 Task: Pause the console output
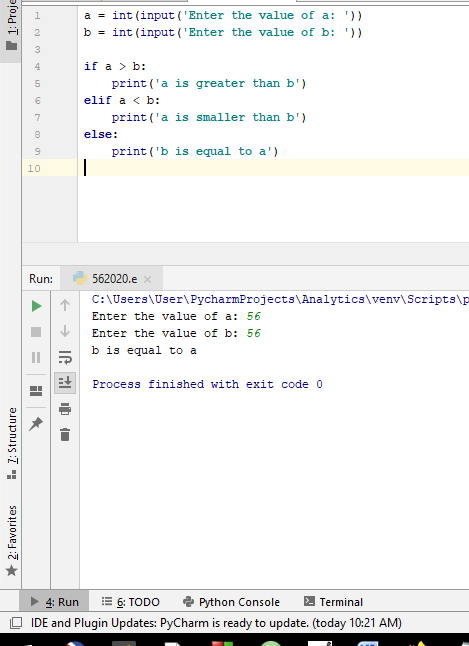(x=36, y=357)
